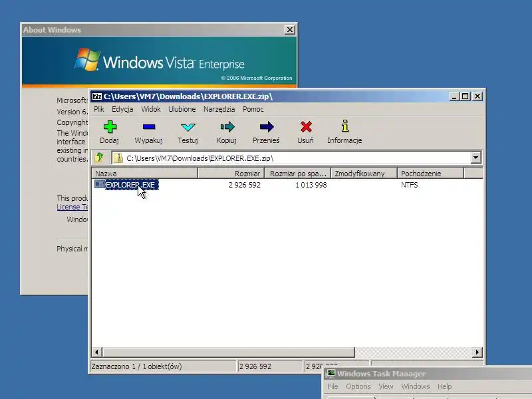
Task: Click the EXPLORER.EXE file icon
Action: [x=99, y=184]
